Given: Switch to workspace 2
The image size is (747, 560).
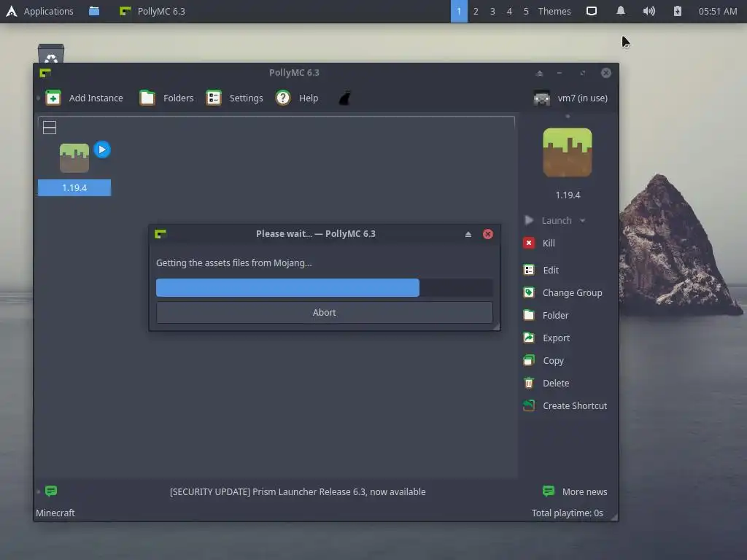Looking at the screenshot, I should point(476,11).
